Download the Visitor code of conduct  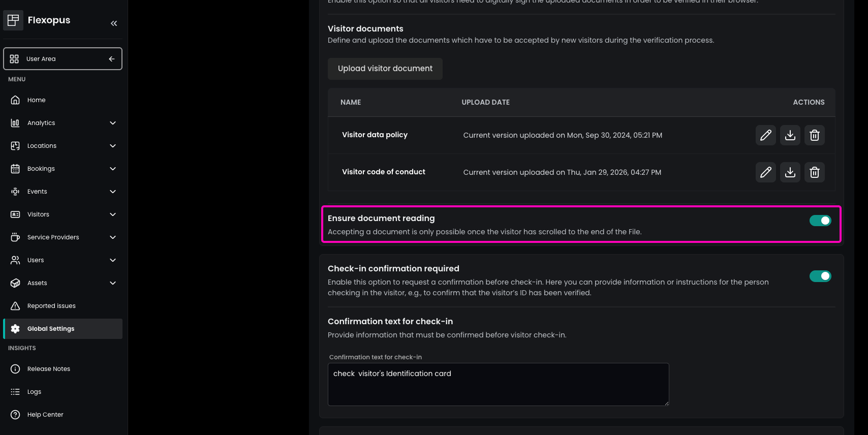tap(790, 172)
